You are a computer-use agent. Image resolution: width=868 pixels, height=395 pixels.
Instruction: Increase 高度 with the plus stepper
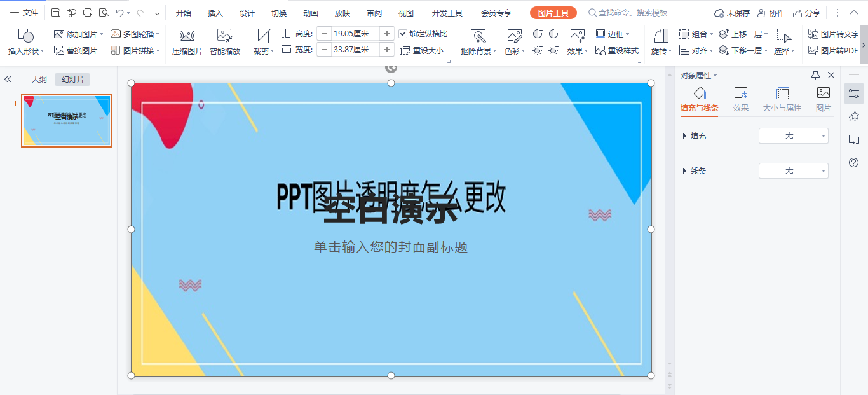point(387,34)
